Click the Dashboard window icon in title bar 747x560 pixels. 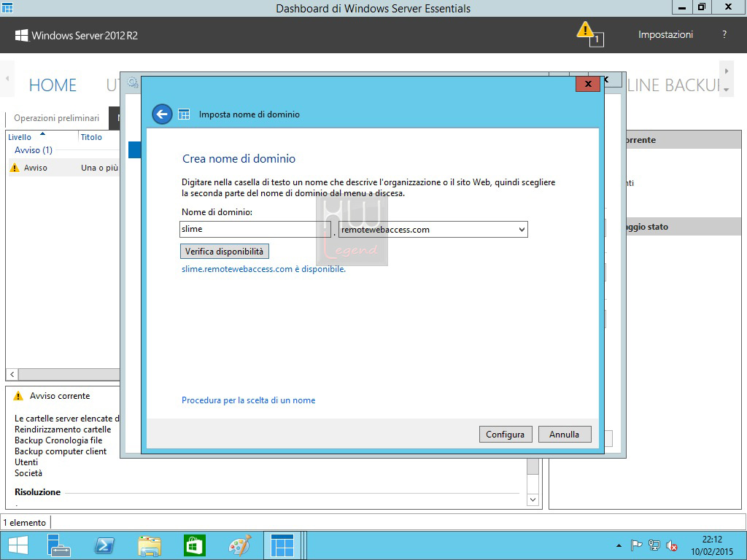7,7
